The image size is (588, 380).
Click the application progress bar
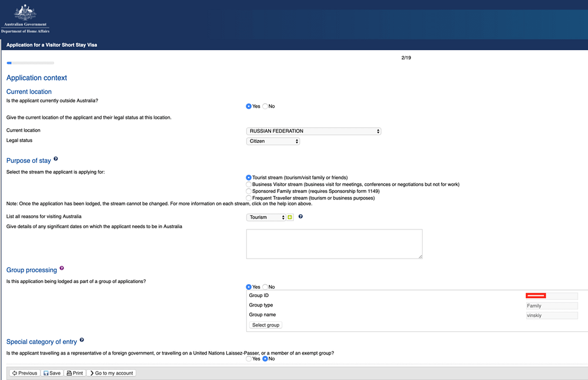click(31, 63)
